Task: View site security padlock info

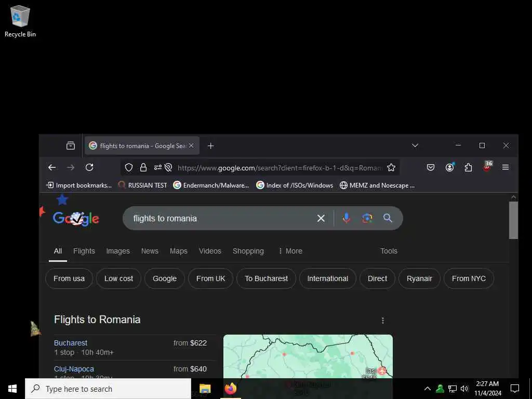Action: (143, 168)
